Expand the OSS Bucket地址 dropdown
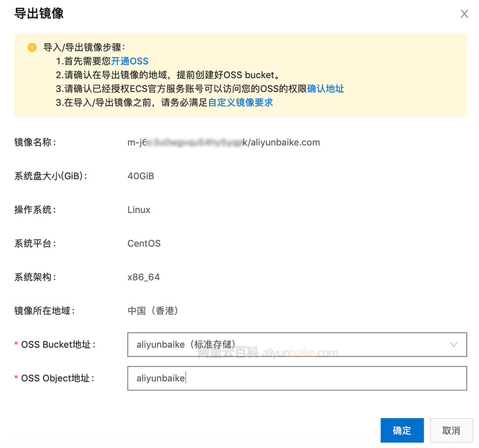This screenshot has width=479, height=448. click(297, 344)
